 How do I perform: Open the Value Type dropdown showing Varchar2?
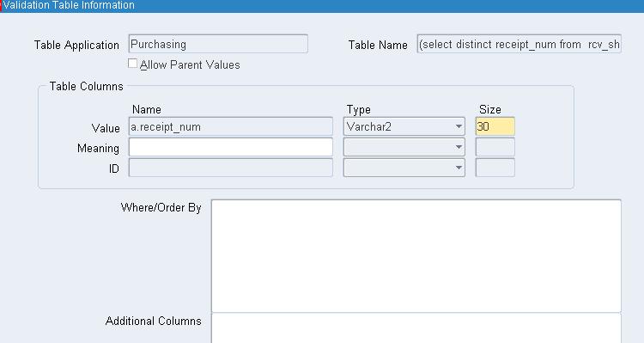404,126
